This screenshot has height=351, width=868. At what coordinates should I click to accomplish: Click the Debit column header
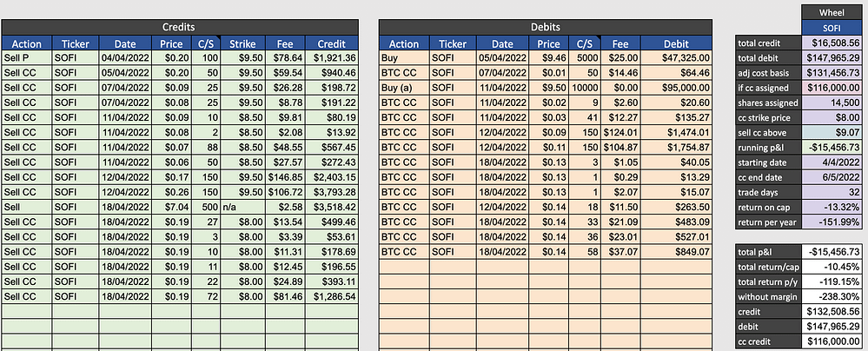(676, 43)
